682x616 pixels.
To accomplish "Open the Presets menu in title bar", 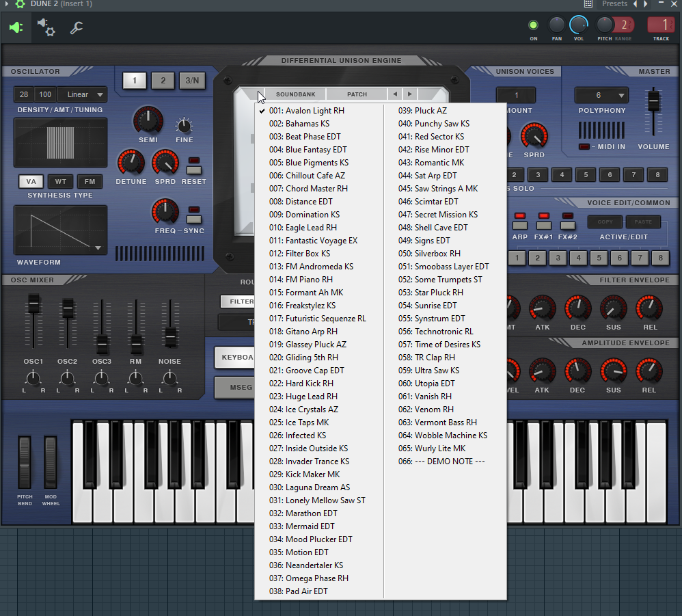I will pos(614,4).
